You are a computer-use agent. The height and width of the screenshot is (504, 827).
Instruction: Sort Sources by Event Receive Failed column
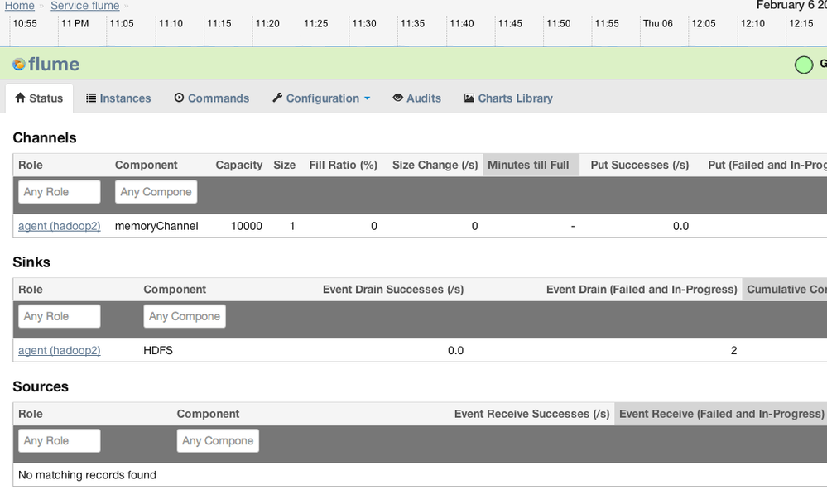pos(721,414)
